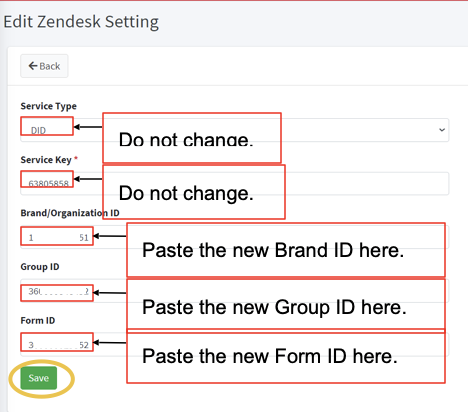Viewport: 468px width, 412px height.
Task: Click the Edit Zendesk Setting heading
Action: pos(81,22)
